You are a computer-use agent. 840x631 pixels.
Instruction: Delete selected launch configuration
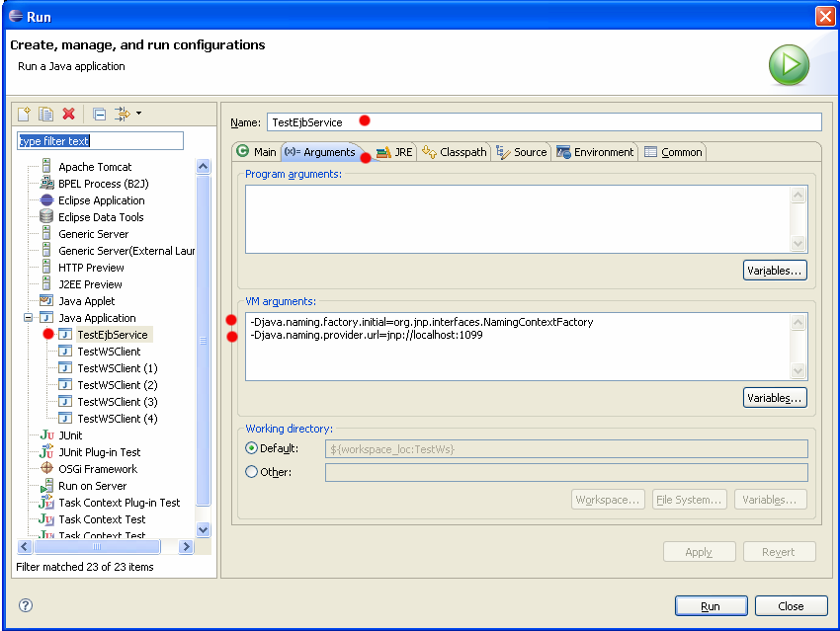(68, 114)
